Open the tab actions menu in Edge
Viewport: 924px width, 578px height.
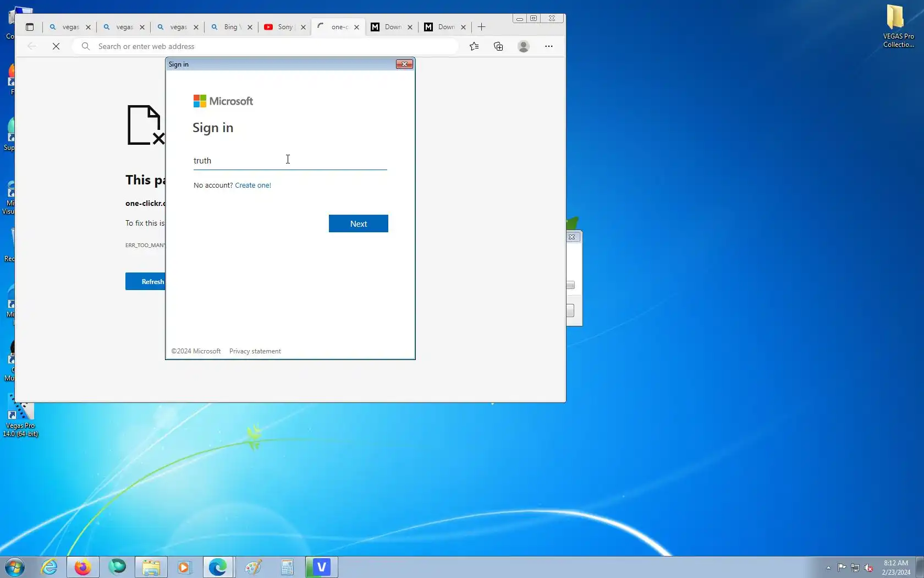pyautogui.click(x=30, y=27)
